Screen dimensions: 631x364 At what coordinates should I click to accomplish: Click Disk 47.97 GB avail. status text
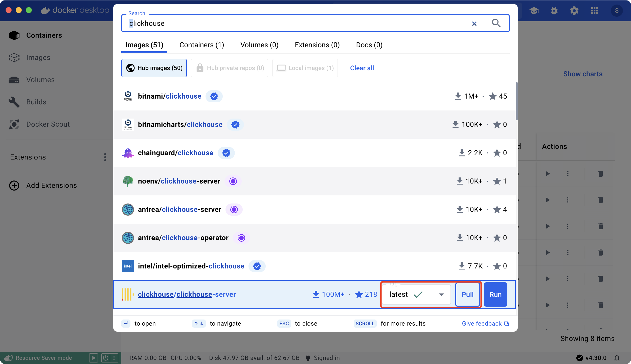254,358
